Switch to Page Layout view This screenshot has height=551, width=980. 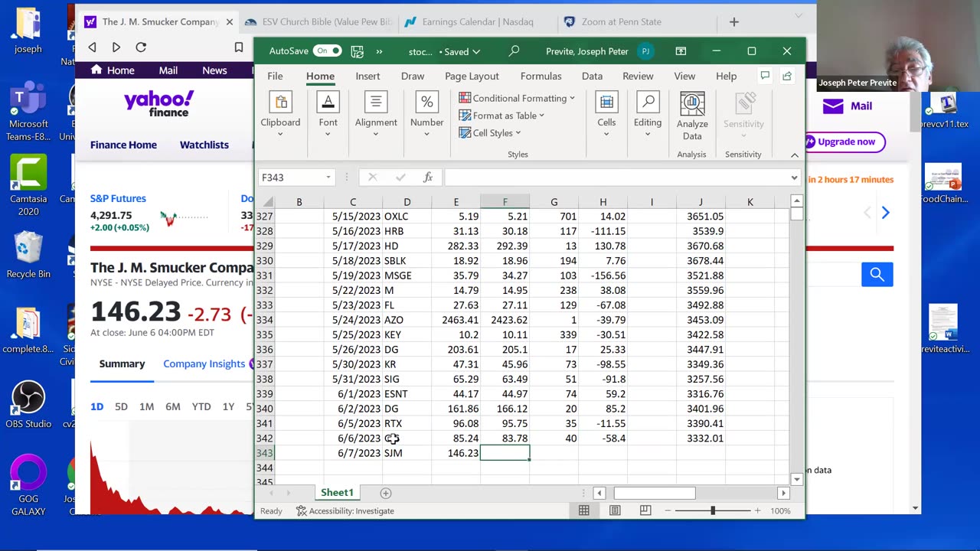pyautogui.click(x=615, y=510)
